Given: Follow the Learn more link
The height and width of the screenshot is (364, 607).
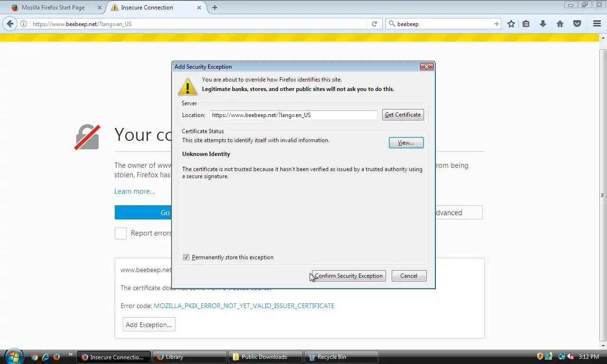Looking at the screenshot, I should coord(135,191).
